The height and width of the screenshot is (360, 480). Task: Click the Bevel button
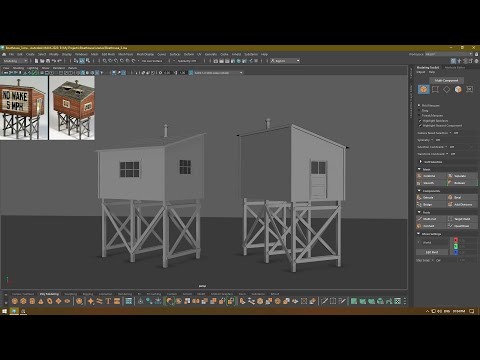pos(462,197)
